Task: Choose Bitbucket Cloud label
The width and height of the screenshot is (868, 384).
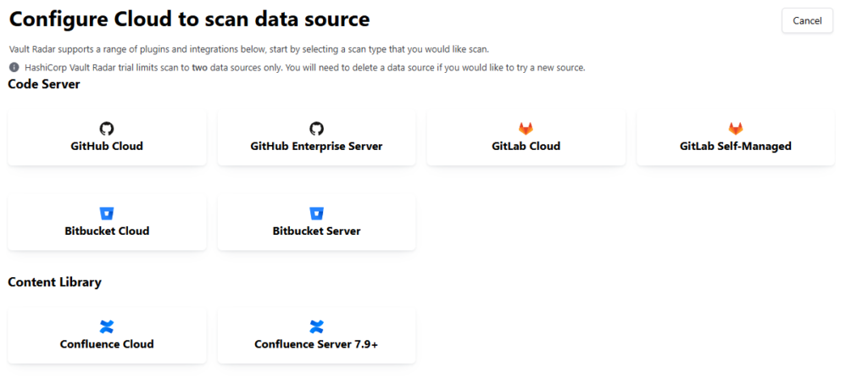Action: pyautogui.click(x=107, y=231)
